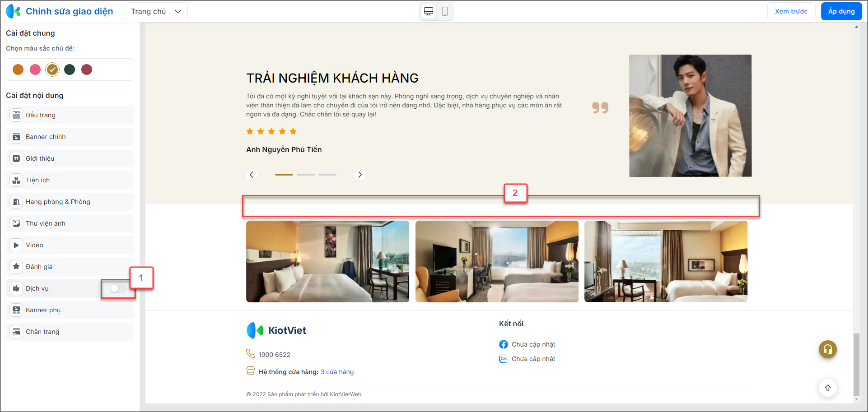The height and width of the screenshot is (412, 868).
Task: Click the Banner phụ section icon
Action: (16, 310)
